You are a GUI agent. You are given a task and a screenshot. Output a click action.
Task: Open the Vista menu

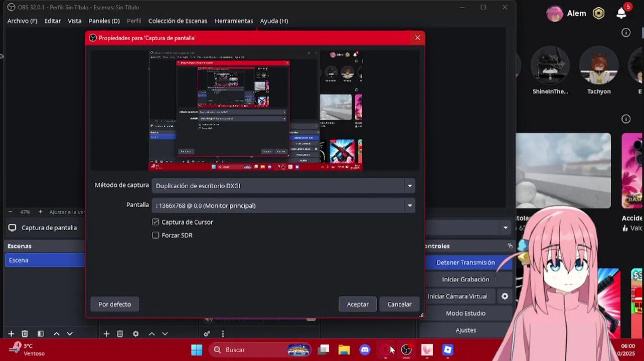pyautogui.click(x=75, y=21)
